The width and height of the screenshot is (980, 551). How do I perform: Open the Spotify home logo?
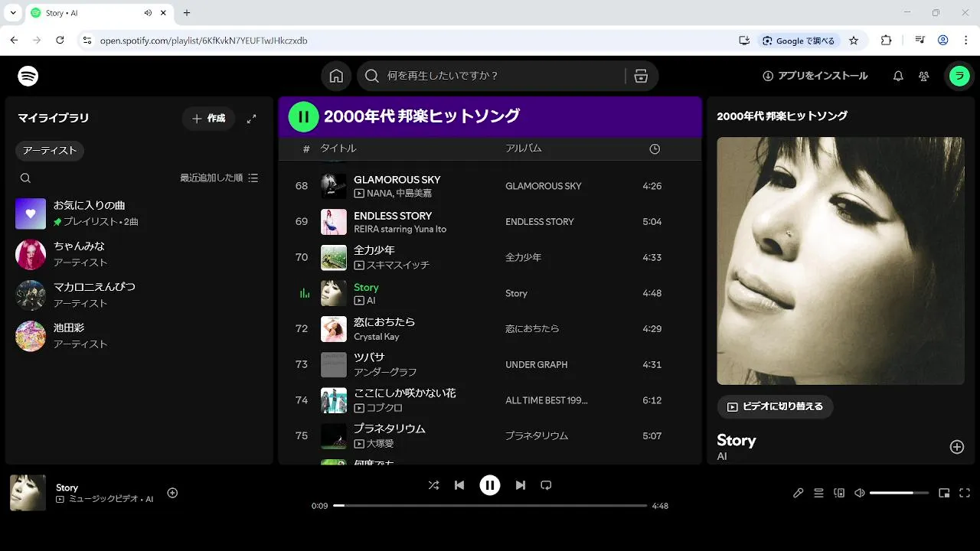pos(28,76)
